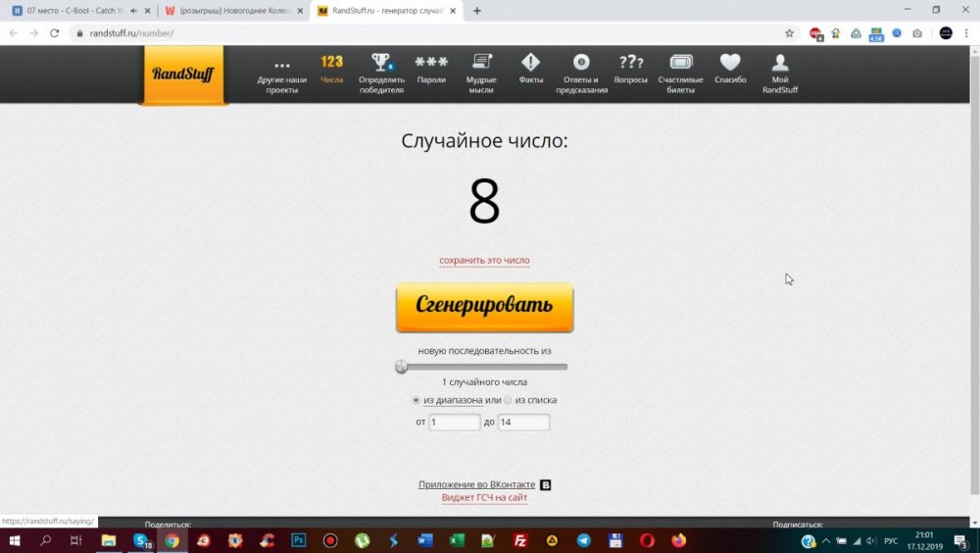Open 'Мой RandStuff' profile section
This screenshot has width=980, height=553.
coord(780,75)
